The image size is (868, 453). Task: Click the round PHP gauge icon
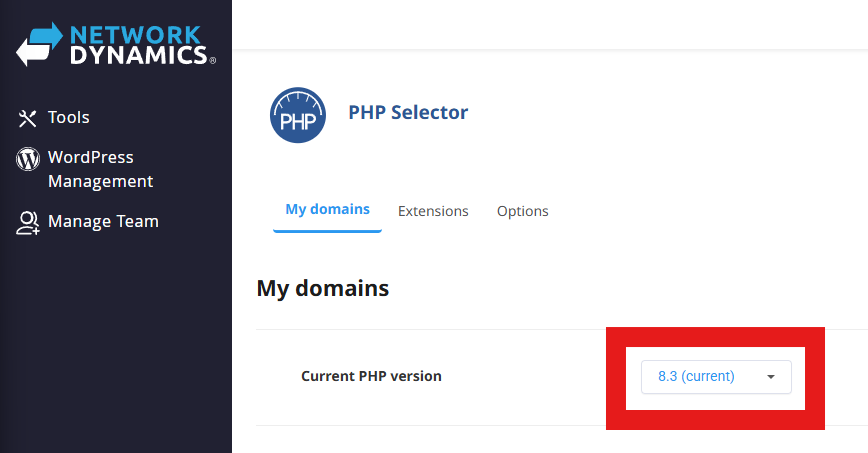pos(298,116)
